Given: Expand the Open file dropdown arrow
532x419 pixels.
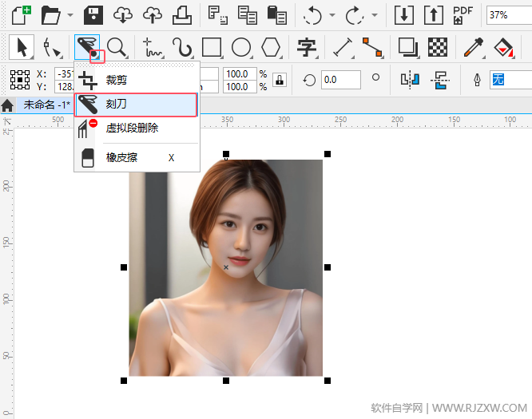Looking at the screenshot, I should click(69, 15).
